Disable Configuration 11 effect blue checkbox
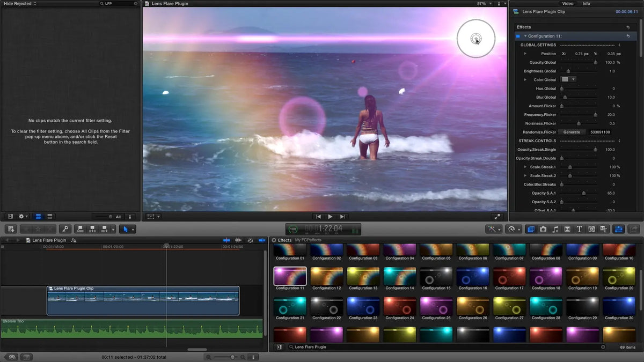Screen dimensions: 644x362 (x=518, y=36)
